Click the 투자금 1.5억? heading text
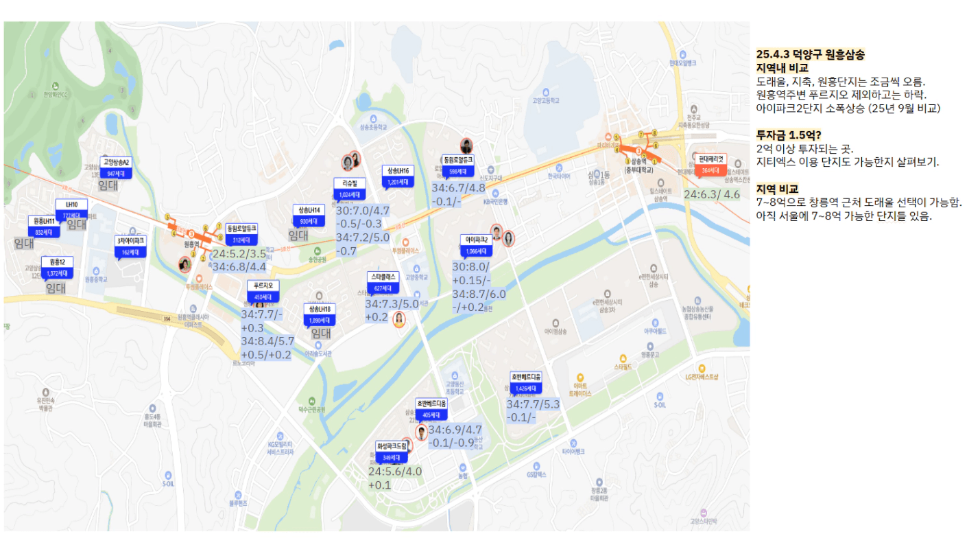The width and height of the screenshot is (980, 545). [789, 135]
